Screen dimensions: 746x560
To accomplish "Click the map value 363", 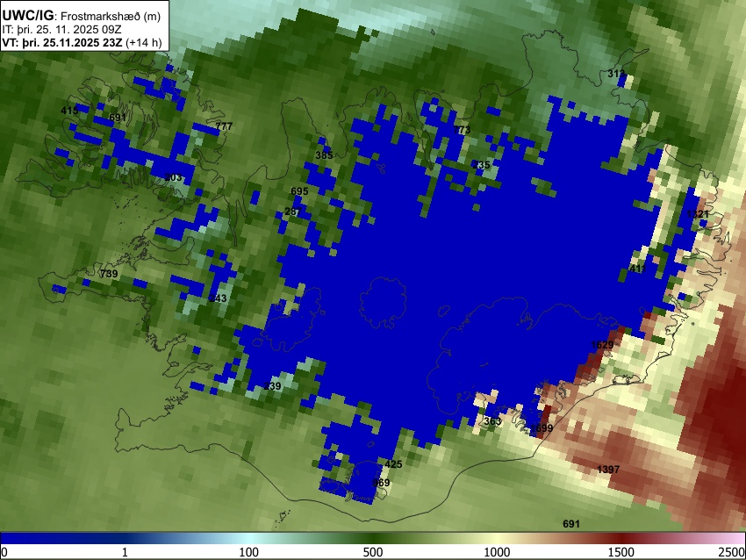I will [492, 421].
